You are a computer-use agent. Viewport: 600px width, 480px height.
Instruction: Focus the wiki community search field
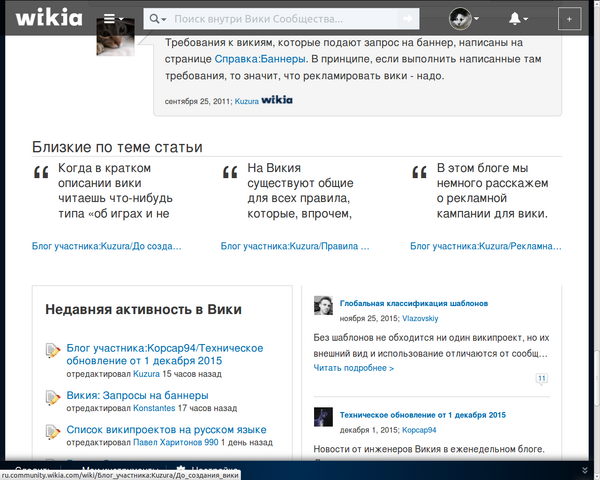[x=284, y=19]
